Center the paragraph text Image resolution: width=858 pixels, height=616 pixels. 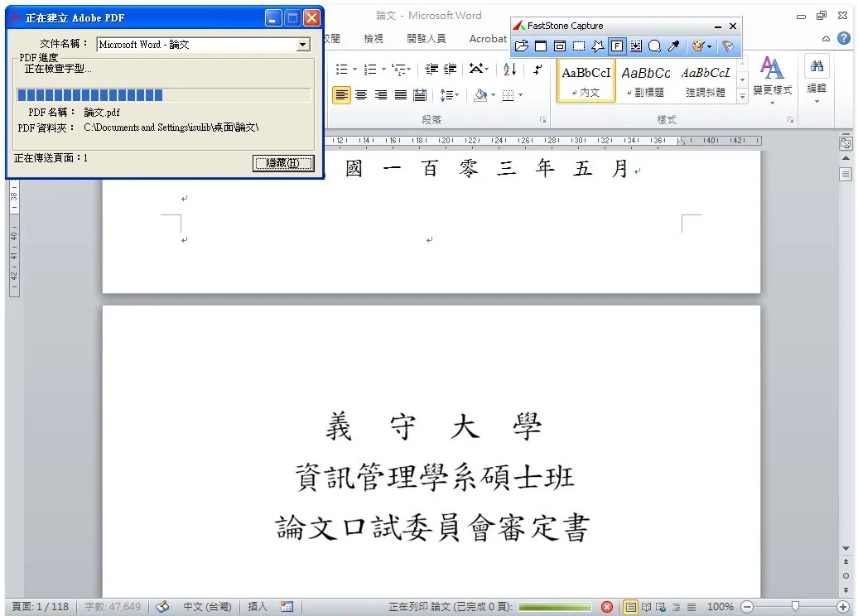pyautogui.click(x=361, y=95)
